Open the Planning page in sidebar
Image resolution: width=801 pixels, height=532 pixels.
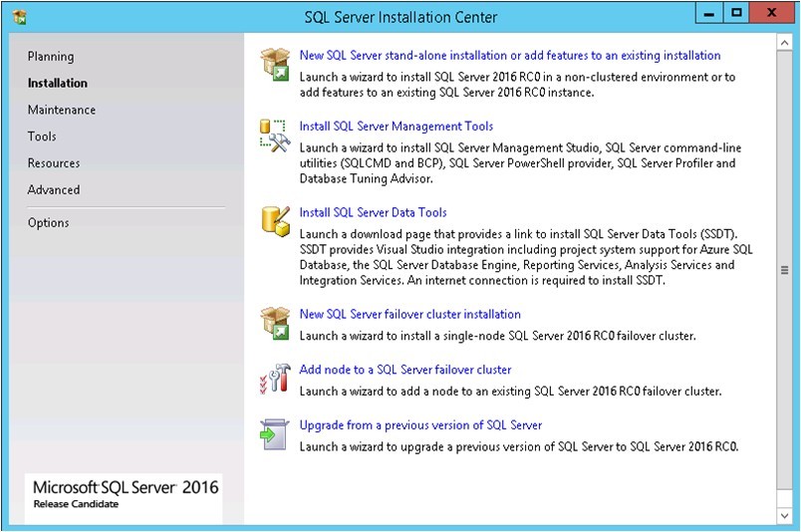51,56
